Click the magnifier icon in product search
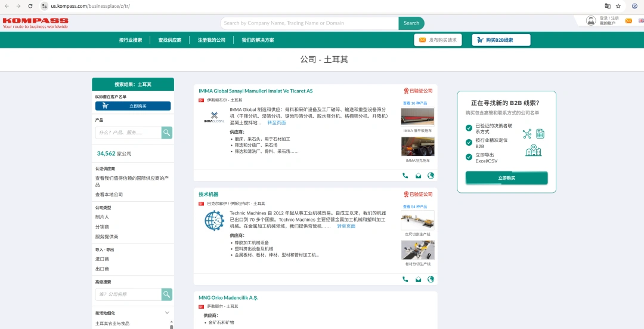This screenshot has width=644, height=329. pyautogui.click(x=167, y=133)
